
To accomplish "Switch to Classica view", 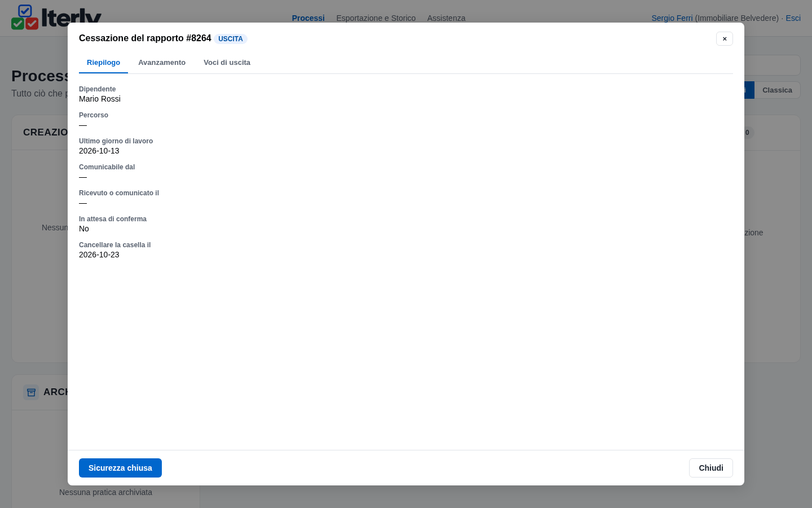I will click(777, 90).
